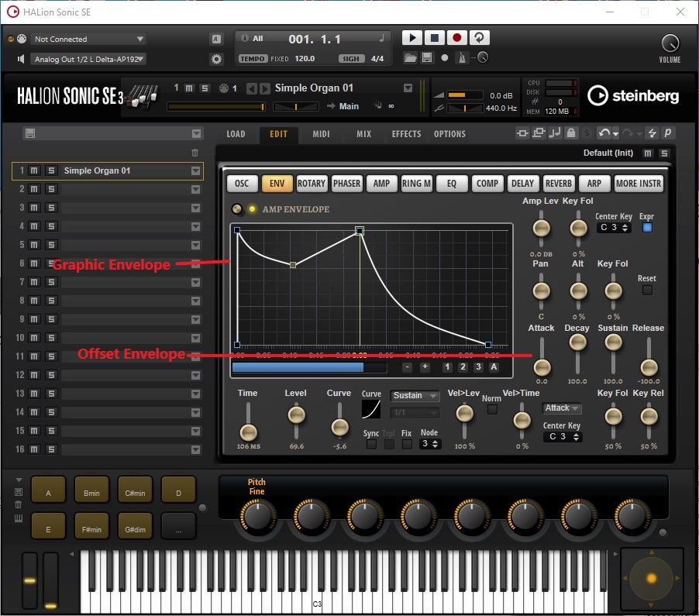
Task: Open the settings gear icon
Action: (x=217, y=59)
